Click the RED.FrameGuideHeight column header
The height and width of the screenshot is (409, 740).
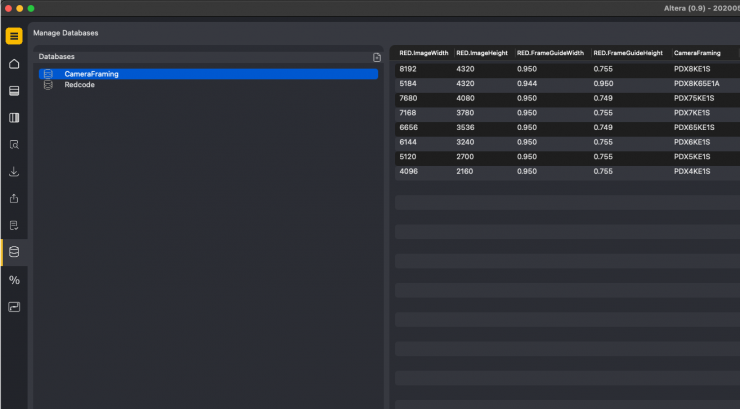click(x=628, y=53)
